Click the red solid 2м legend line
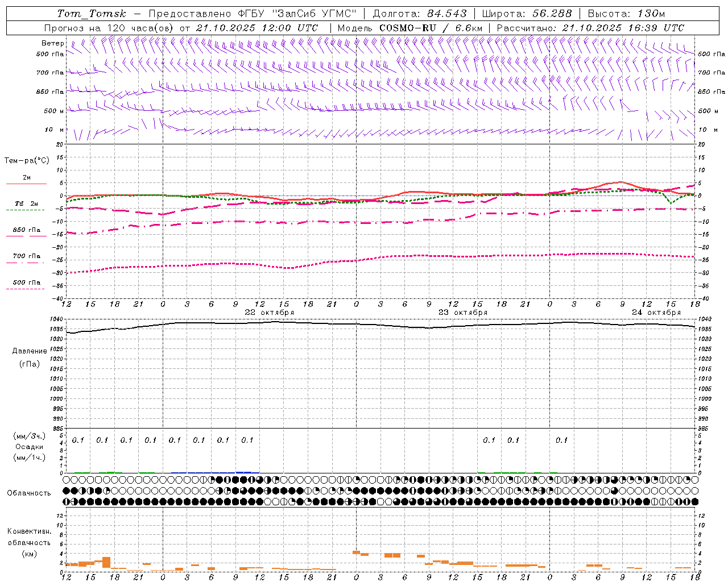 point(27,184)
